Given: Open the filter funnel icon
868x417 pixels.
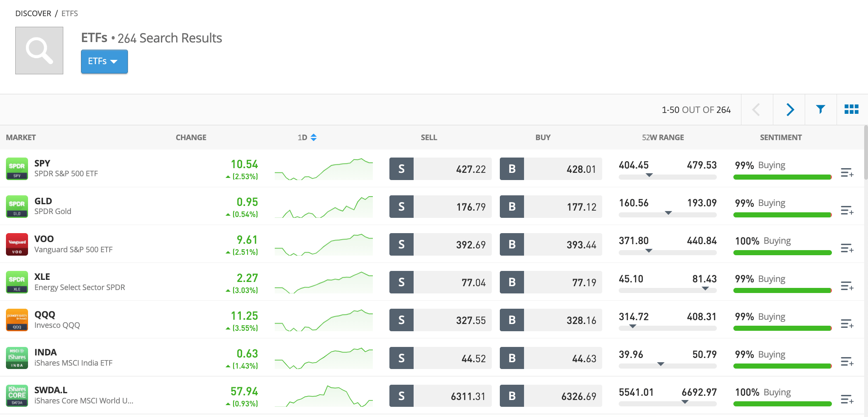Looking at the screenshot, I should (x=821, y=110).
